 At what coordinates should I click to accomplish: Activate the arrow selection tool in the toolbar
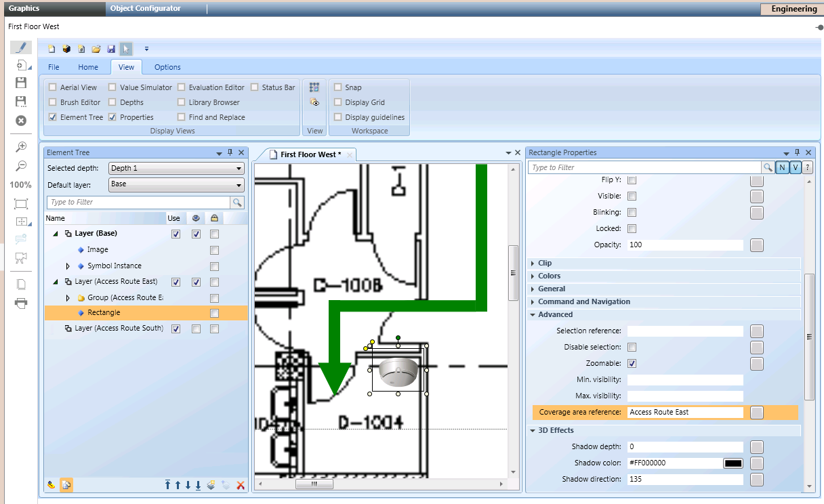pos(126,48)
